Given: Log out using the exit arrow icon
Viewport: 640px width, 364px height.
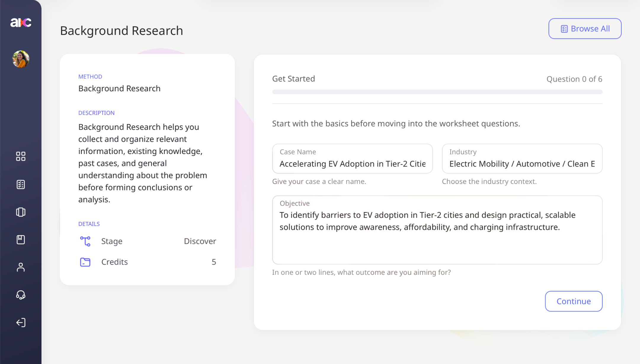Looking at the screenshot, I should [x=21, y=322].
